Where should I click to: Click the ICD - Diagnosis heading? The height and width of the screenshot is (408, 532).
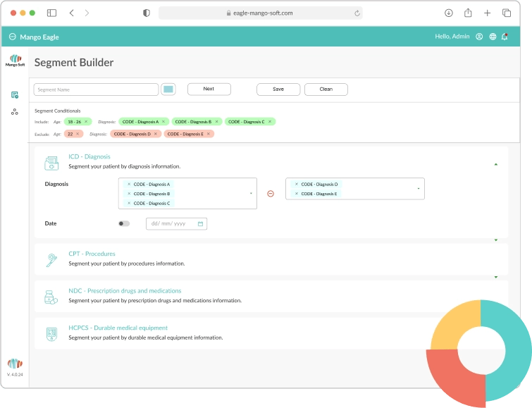pos(89,156)
